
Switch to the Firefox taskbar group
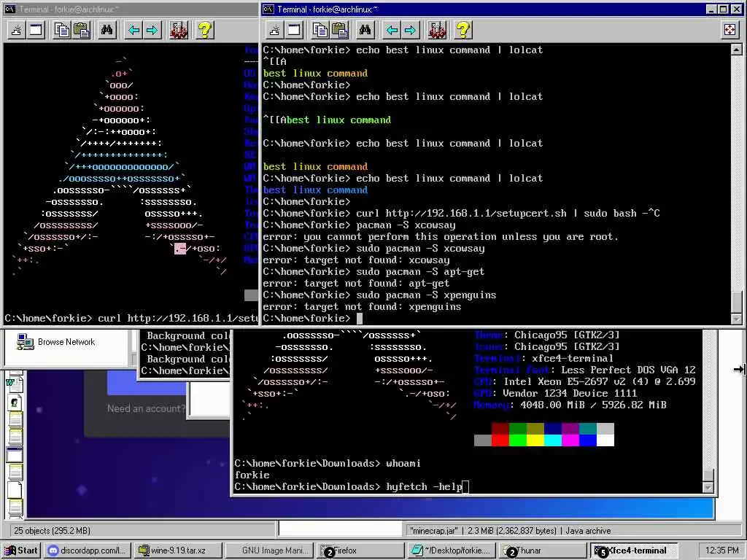pos(360,551)
